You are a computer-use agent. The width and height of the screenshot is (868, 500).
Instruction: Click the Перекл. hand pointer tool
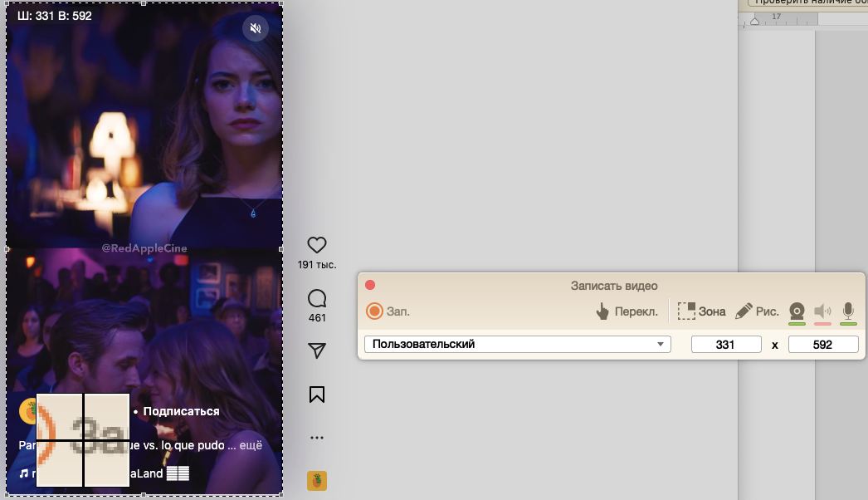[x=627, y=311]
